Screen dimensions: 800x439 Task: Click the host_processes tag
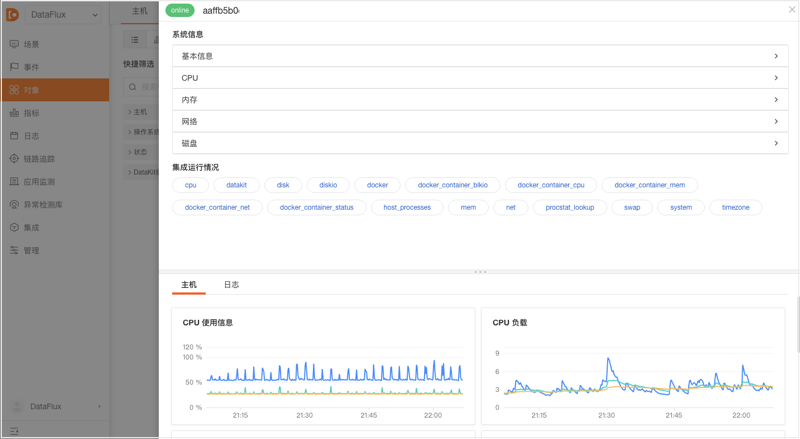[x=407, y=208]
